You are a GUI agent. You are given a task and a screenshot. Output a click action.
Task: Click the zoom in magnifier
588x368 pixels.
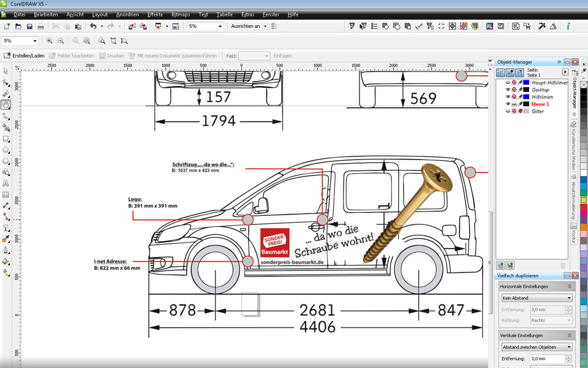(x=48, y=40)
